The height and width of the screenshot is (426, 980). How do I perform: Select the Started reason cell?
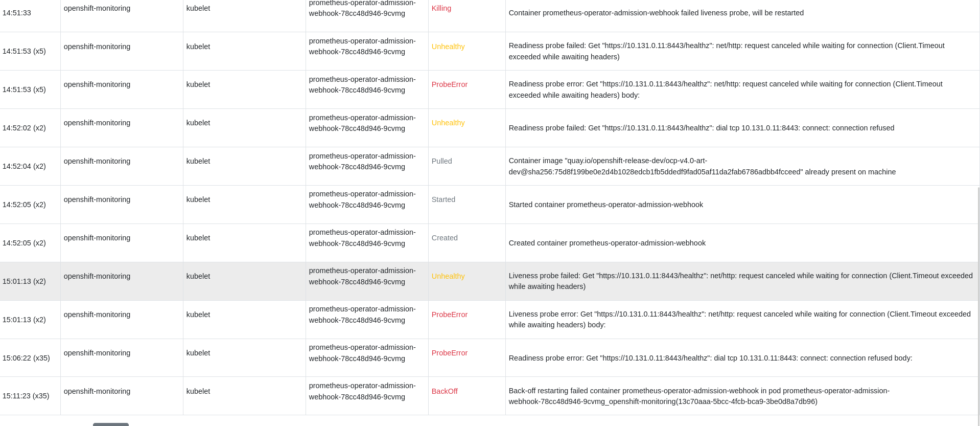pos(443,199)
